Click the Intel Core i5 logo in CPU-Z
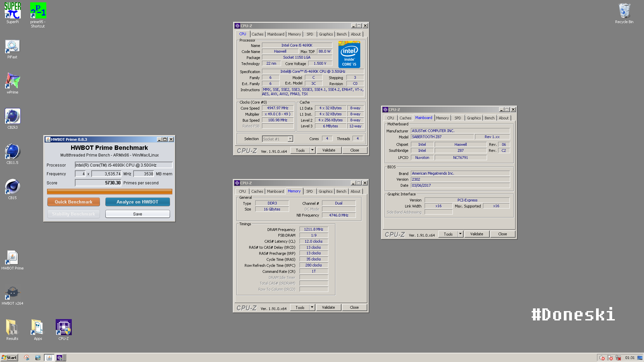644x362 pixels. [x=349, y=54]
